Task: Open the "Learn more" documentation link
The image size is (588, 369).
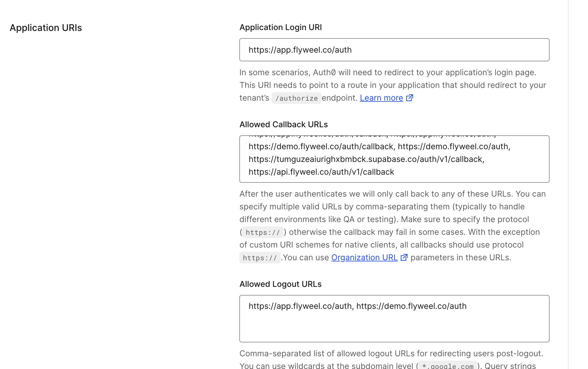Action: [x=381, y=98]
